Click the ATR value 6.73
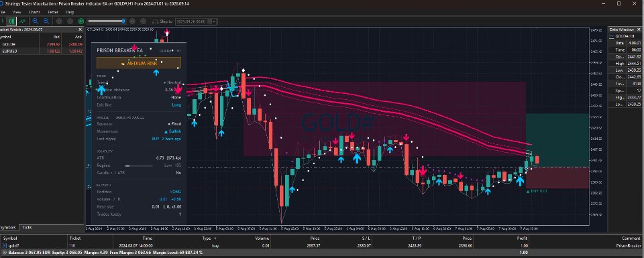Viewport: 644px width, 258px height. 169,157
